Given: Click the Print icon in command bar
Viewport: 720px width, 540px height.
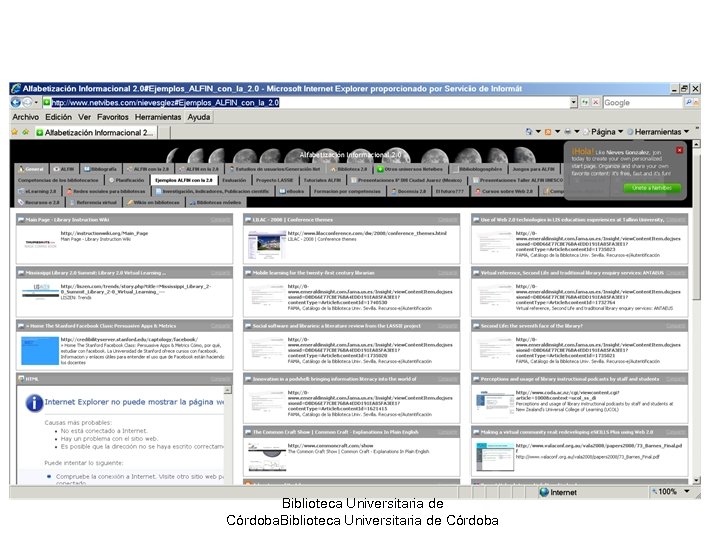Looking at the screenshot, I should click(x=568, y=132).
